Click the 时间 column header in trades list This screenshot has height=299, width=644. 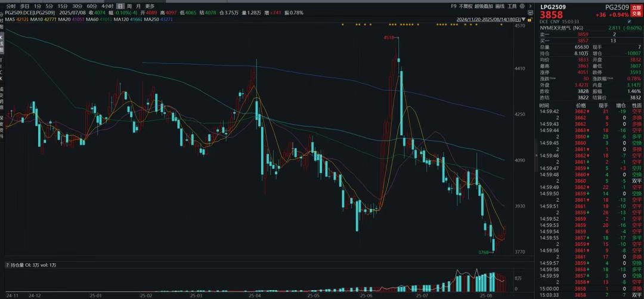(544, 106)
